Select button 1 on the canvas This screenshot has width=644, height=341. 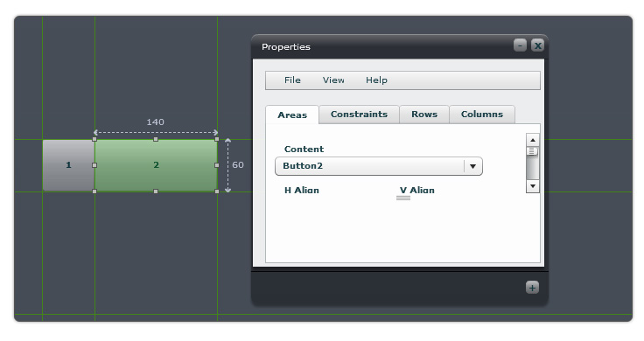(x=68, y=165)
